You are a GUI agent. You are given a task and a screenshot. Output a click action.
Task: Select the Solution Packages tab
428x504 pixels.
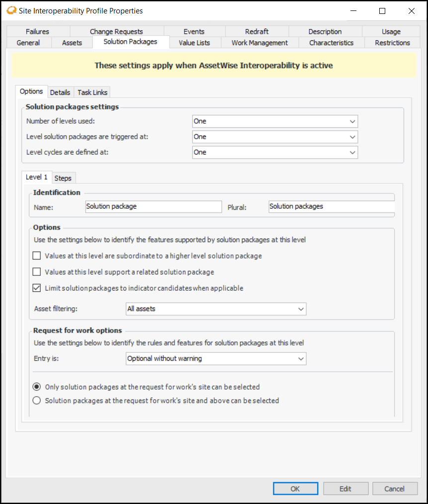click(x=131, y=42)
